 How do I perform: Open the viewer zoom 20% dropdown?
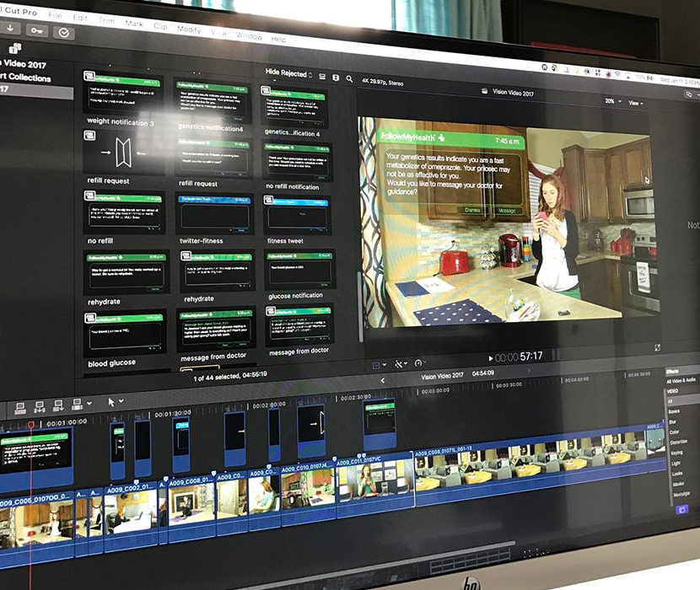click(611, 101)
